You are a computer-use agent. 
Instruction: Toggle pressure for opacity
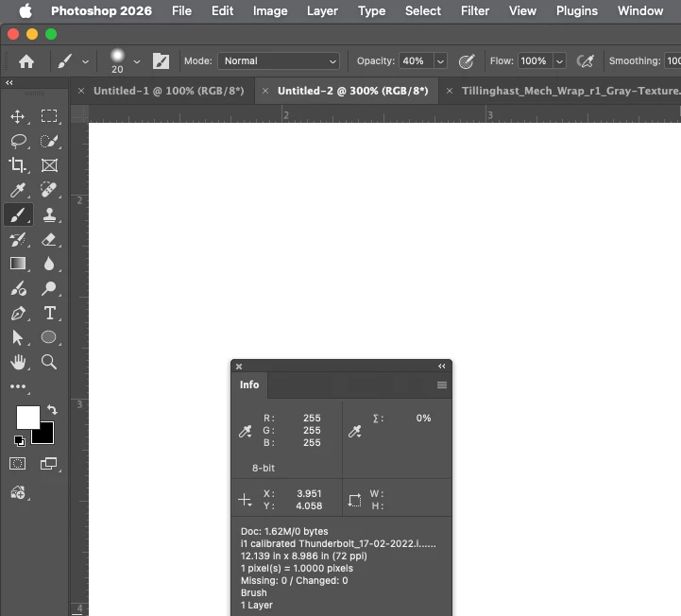tap(467, 61)
